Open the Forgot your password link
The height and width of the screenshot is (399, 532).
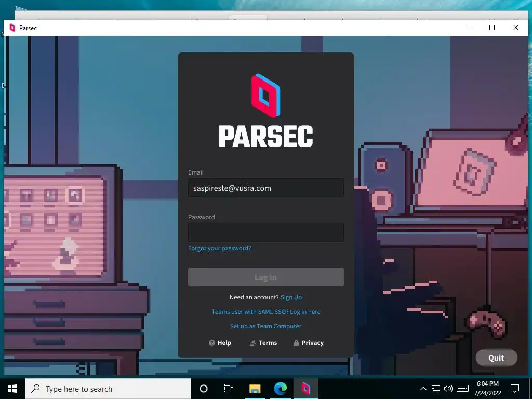pyautogui.click(x=220, y=248)
